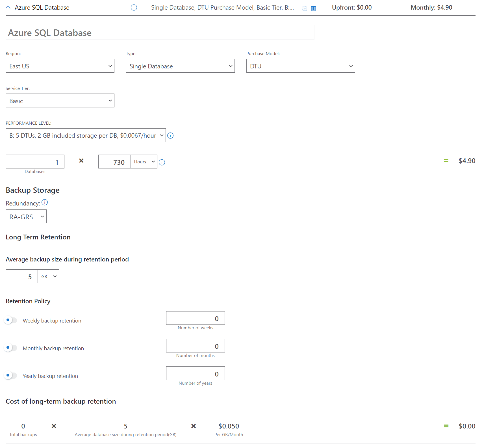Screen dimensions: 484x448
Task: Click the Monthly: $4.90 total text
Action: click(x=431, y=8)
